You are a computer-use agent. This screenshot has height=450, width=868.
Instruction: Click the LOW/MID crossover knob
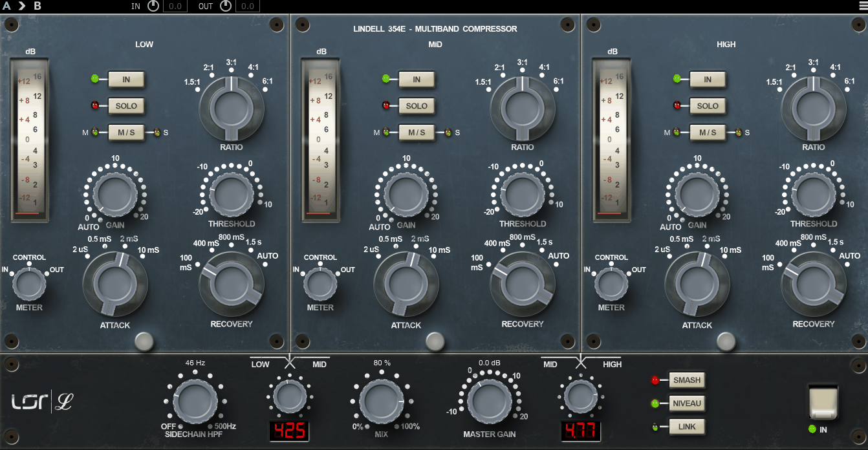pyautogui.click(x=290, y=396)
